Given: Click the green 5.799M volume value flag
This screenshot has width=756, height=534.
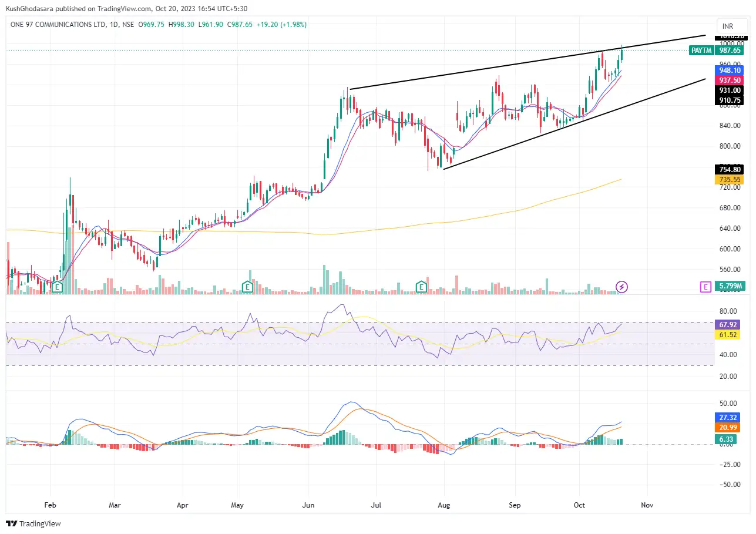Looking at the screenshot, I should pyautogui.click(x=730, y=287).
